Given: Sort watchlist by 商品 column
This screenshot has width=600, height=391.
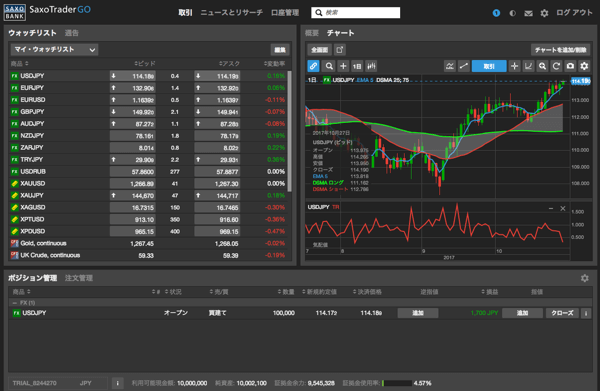Looking at the screenshot, I should tap(20, 64).
